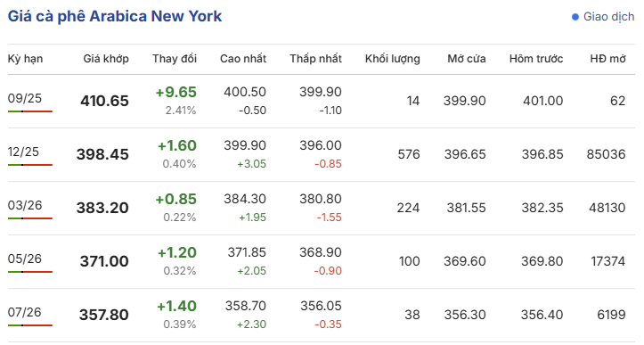This screenshot has height=345, width=644.
Task: Select the 03/26 contract term
Action: coord(25,205)
